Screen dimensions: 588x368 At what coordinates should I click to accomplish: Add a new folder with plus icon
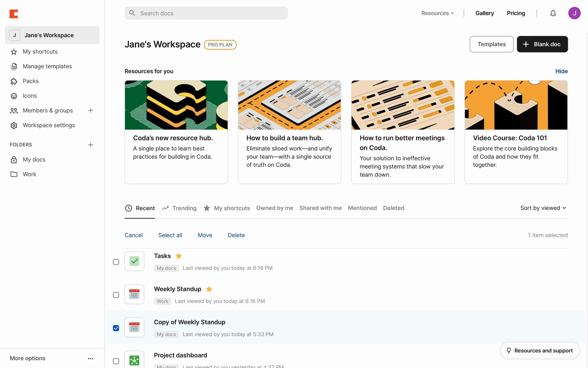pos(91,145)
